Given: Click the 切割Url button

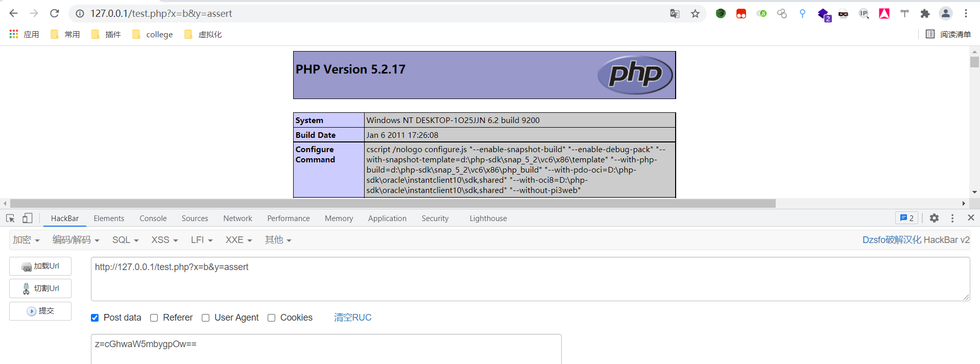Looking at the screenshot, I should pos(40,288).
